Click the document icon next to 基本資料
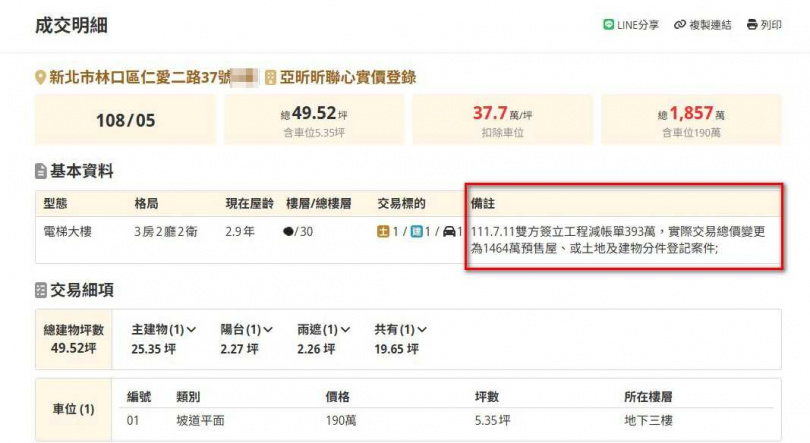 (x=41, y=171)
